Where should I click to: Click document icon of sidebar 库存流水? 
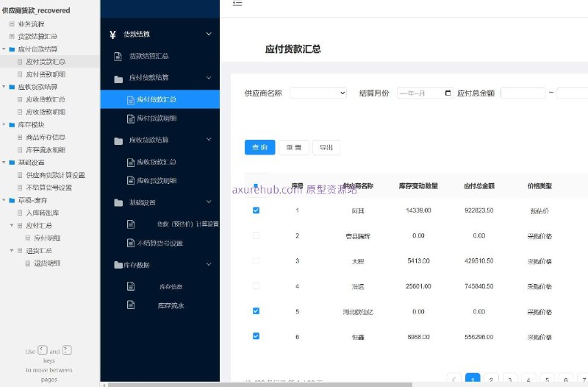pyautogui.click(x=131, y=305)
